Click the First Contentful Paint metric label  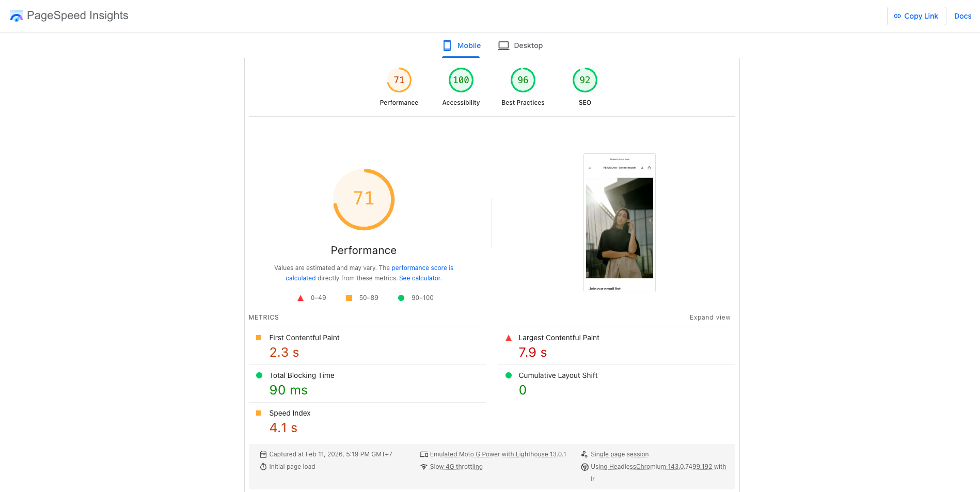(x=304, y=338)
